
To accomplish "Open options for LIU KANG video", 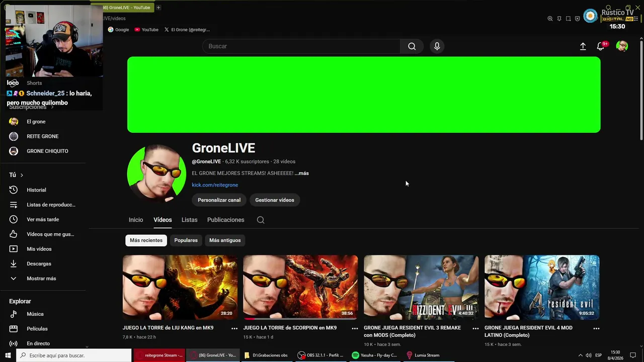I will (x=234, y=328).
